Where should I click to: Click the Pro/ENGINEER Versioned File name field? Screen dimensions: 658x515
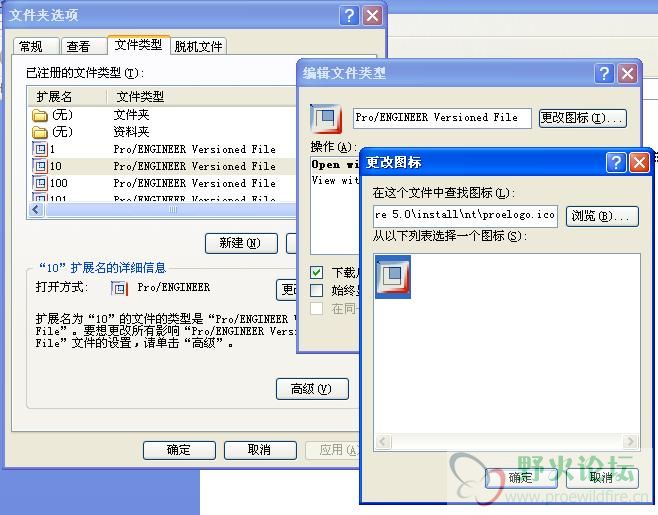click(x=442, y=118)
